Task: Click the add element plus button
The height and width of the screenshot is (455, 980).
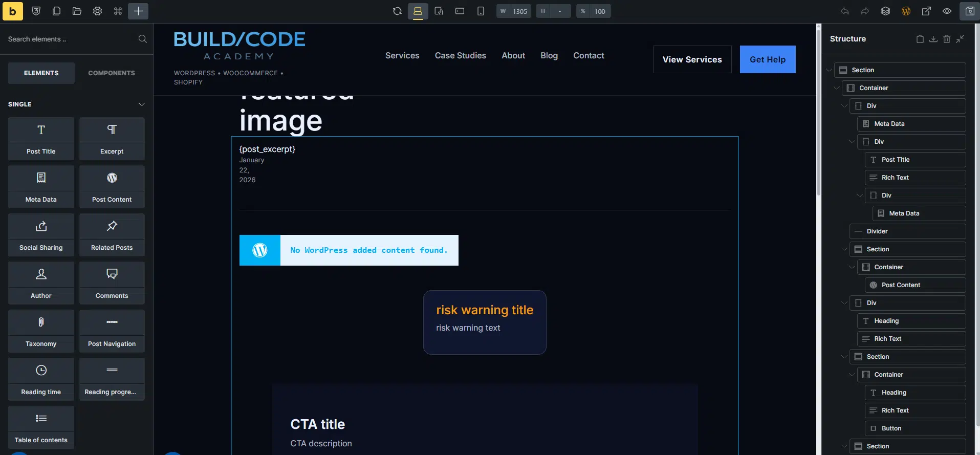Action: point(138,11)
